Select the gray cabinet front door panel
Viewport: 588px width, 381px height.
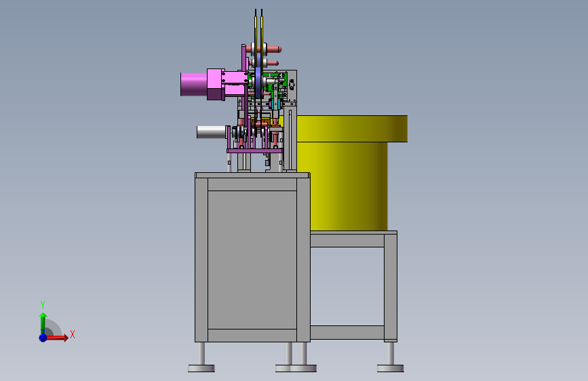tap(252, 260)
